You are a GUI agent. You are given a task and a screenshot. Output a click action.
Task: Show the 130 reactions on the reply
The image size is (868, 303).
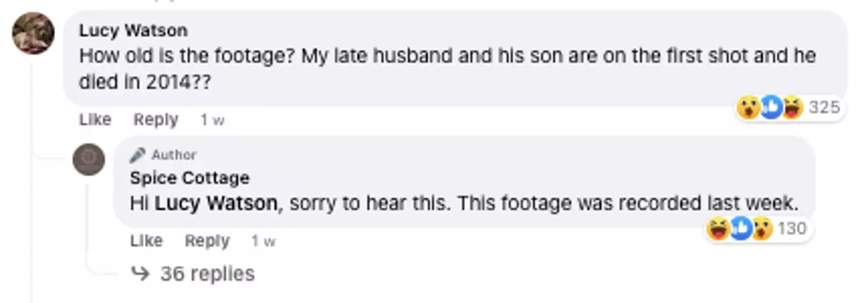(x=792, y=229)
